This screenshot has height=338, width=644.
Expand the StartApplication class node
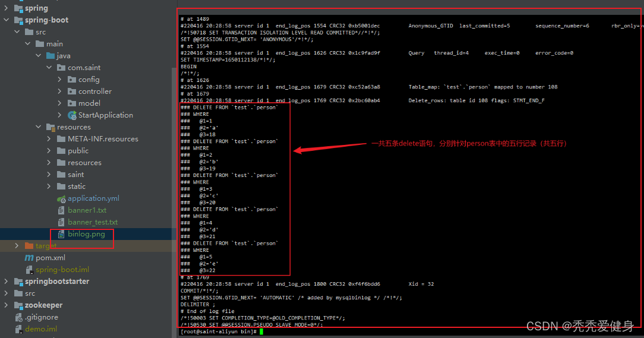tap(59, 115)
